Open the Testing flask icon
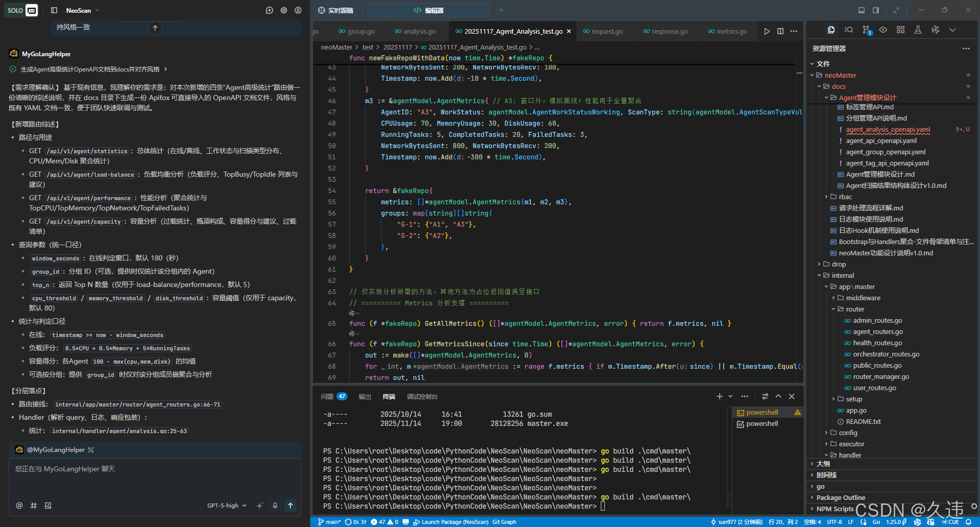This screenshot has height=527, width=980. (x=918, y=30)
